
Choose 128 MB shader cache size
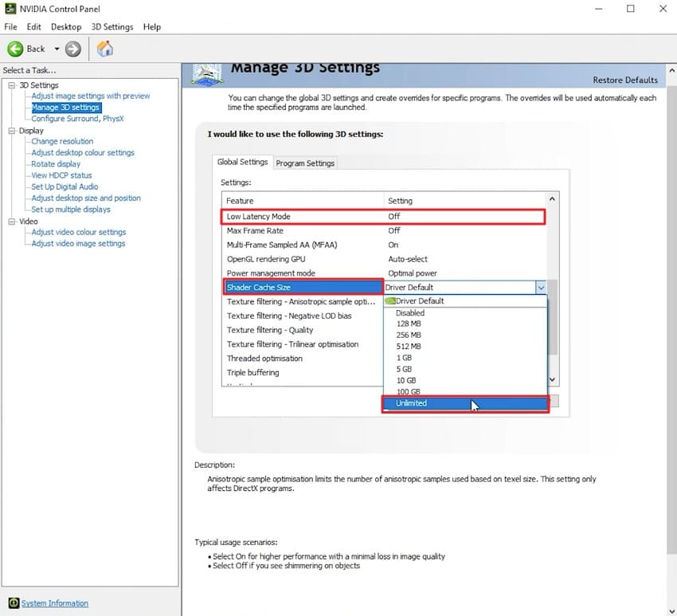coord(465,324)
